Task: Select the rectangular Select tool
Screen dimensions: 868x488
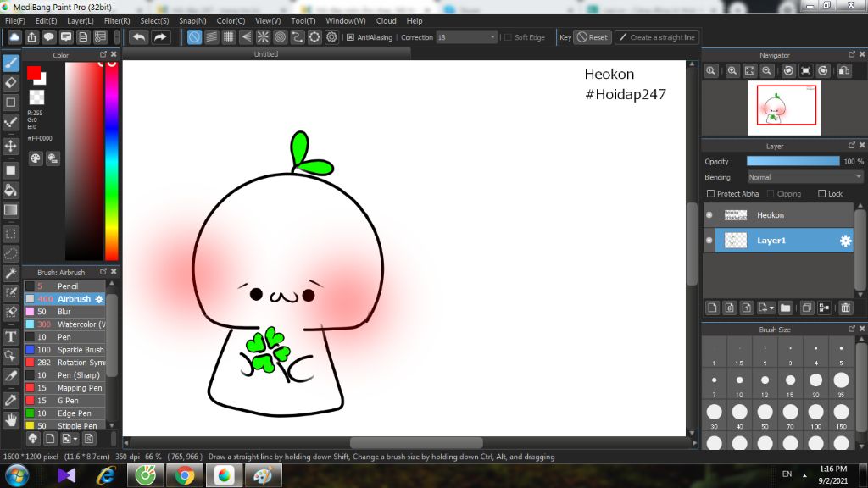Action: [x=10, y=234]
